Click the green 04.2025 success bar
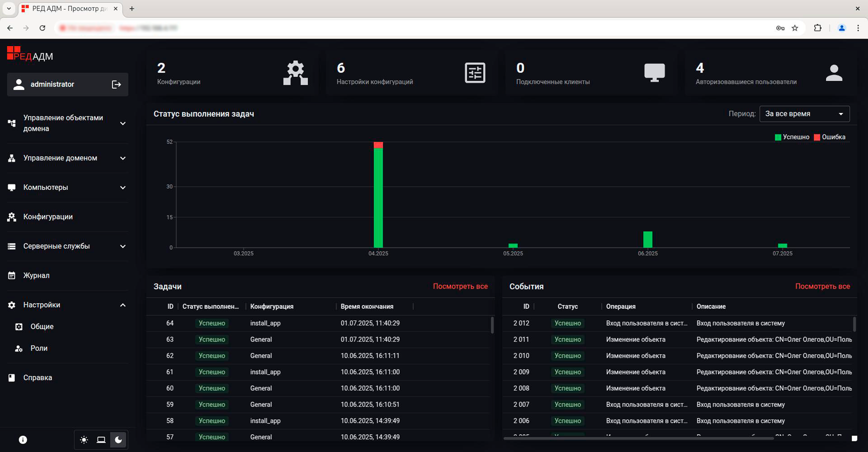Viewport: 868px width, 452px height. coord(378,198)
